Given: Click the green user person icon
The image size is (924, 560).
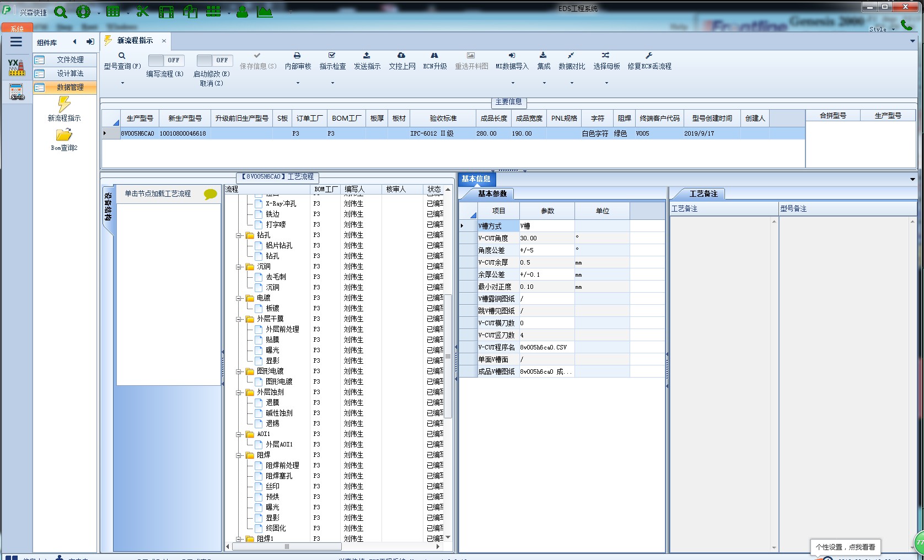Looking at the screenshot, I should pos(242,12).
